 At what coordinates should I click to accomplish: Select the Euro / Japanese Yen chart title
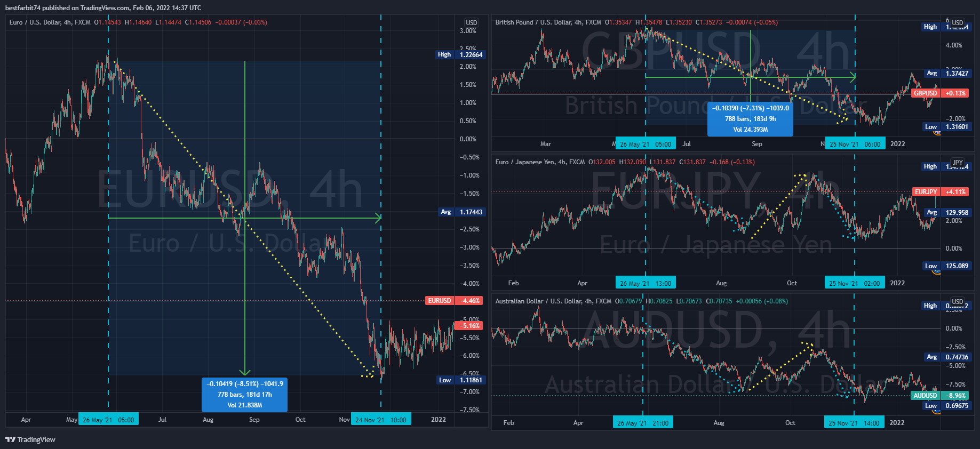[x=540, y=162]
